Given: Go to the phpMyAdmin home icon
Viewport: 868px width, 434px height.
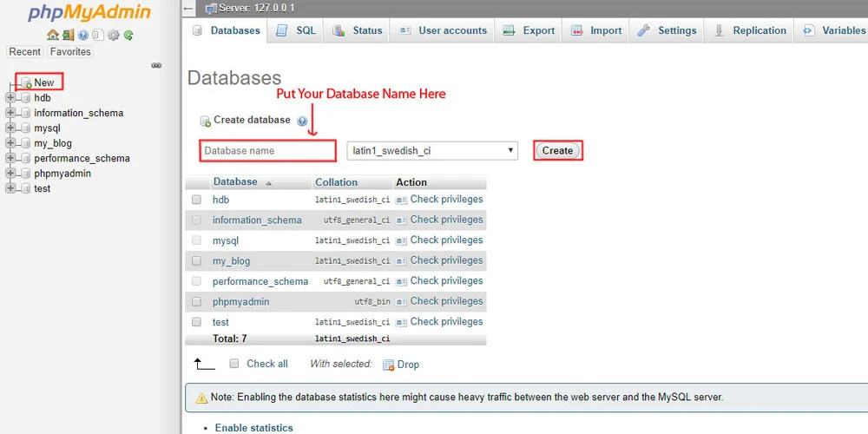Looking at the screenshot, I should coord(53,36).
